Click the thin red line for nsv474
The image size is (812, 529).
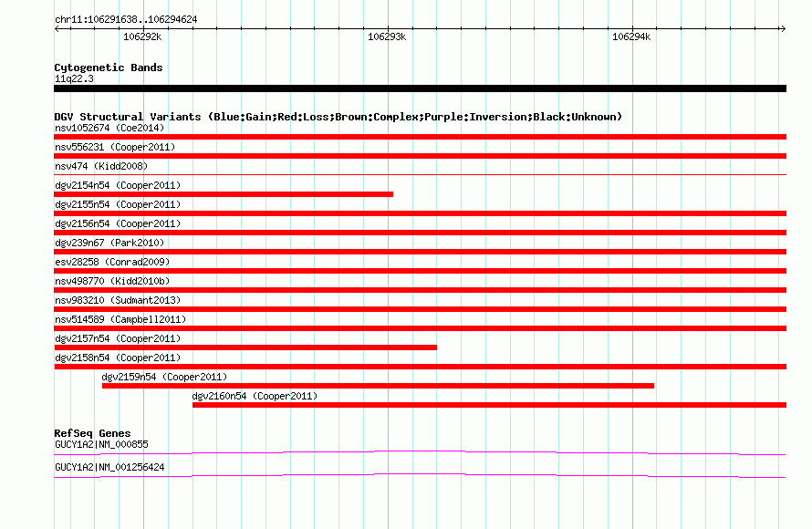[x=420, y=174]
